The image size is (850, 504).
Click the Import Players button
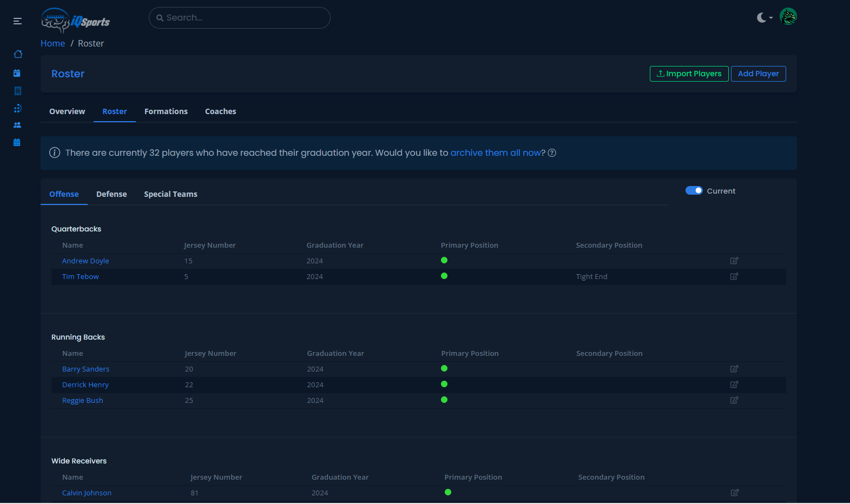point(689,74)
